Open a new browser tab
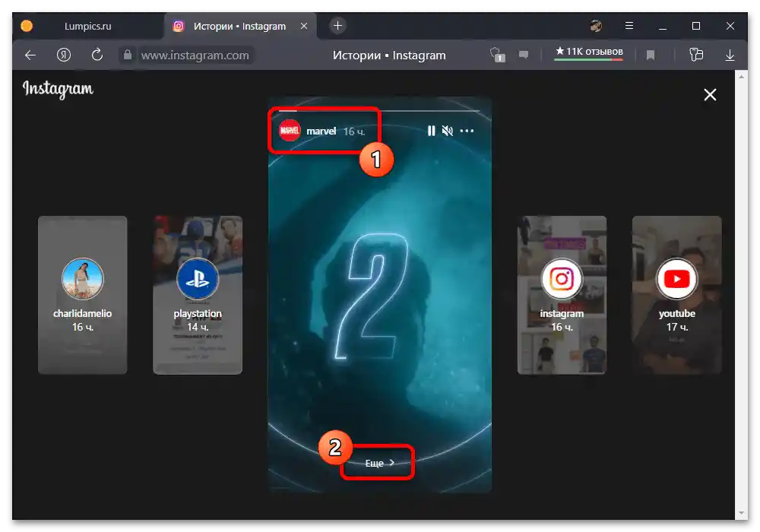Image resolution: width=760 pixels, height=532 pixels. pyautogui.click(x=338, y=26)
